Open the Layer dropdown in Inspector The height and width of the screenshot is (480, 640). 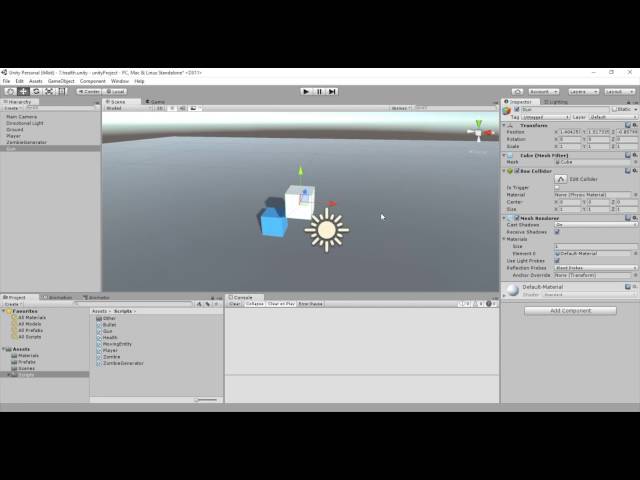pos(613,117)
